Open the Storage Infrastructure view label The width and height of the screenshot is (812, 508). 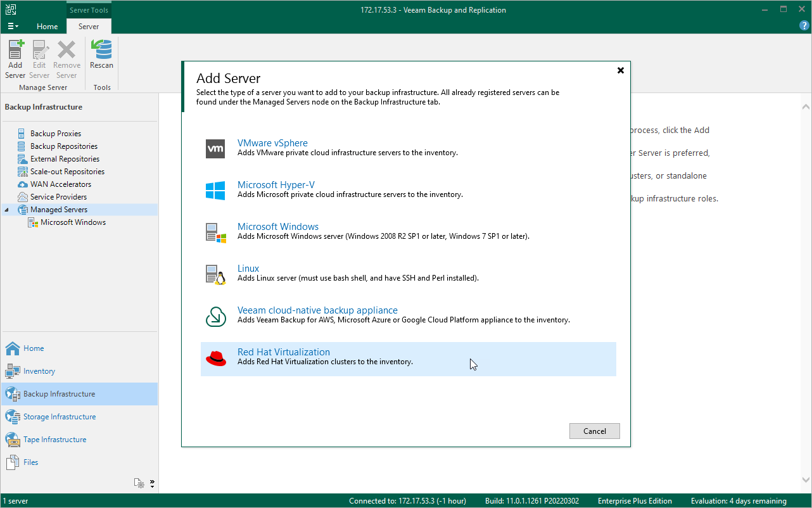click(x=60, y=417)
